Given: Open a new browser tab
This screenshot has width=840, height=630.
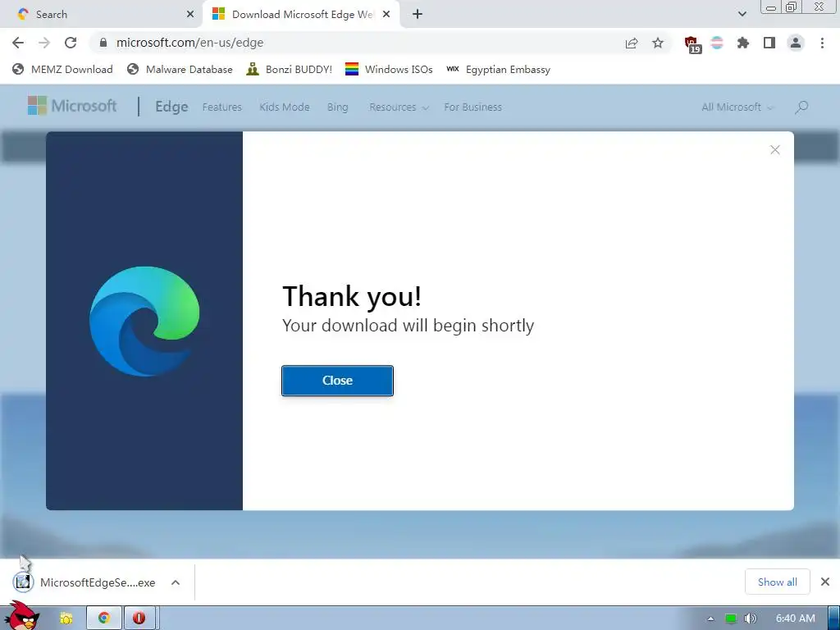Looking at the screenshot, I should coord(418,15).
